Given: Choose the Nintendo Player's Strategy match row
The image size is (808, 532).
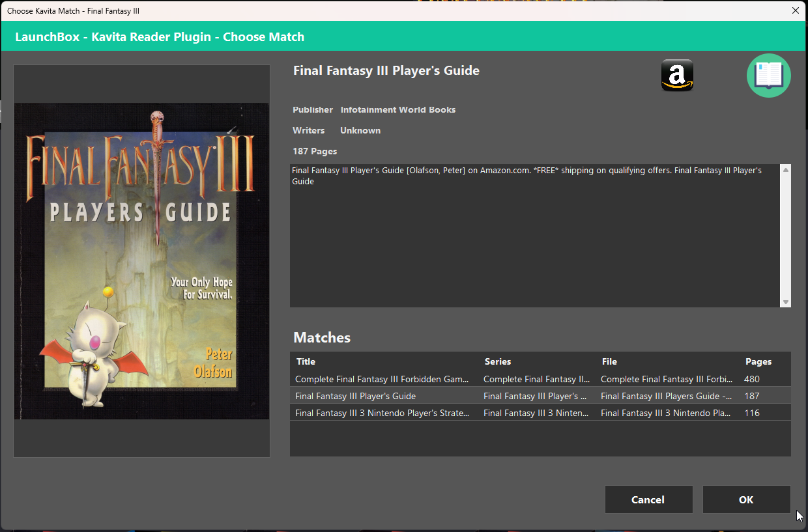Looking at the screenshot, I should [382, 413].
